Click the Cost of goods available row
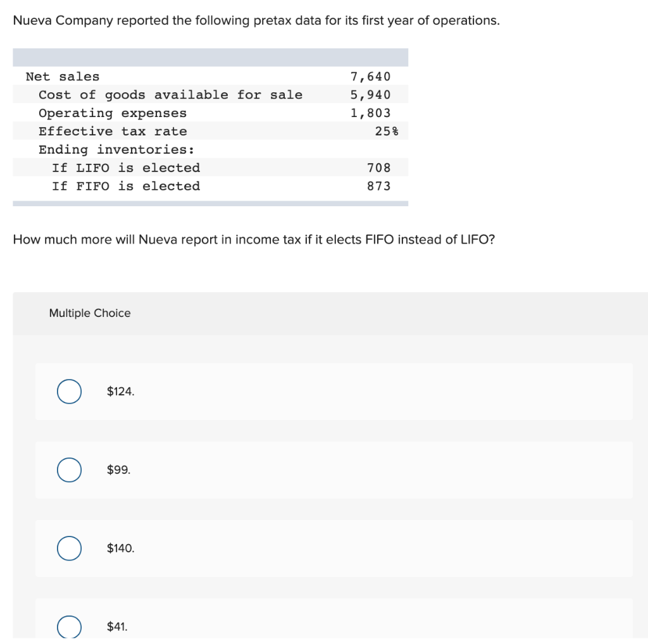648x644 pixels. 170,94
